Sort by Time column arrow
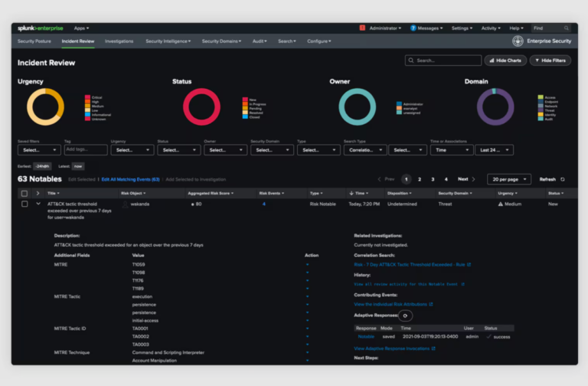The width and height of the screenshot is (588, 386). pos(351,193)
